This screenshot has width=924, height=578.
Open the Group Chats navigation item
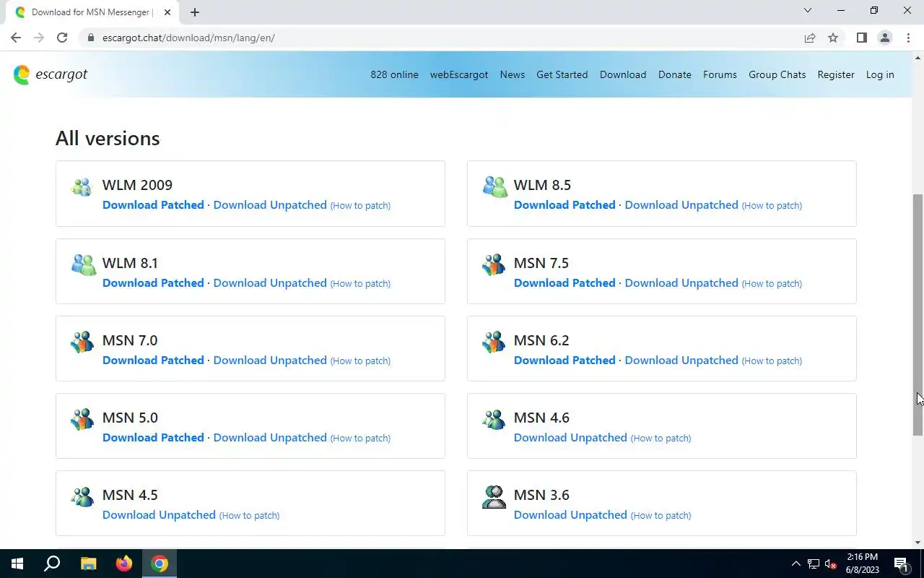(777, 74)
